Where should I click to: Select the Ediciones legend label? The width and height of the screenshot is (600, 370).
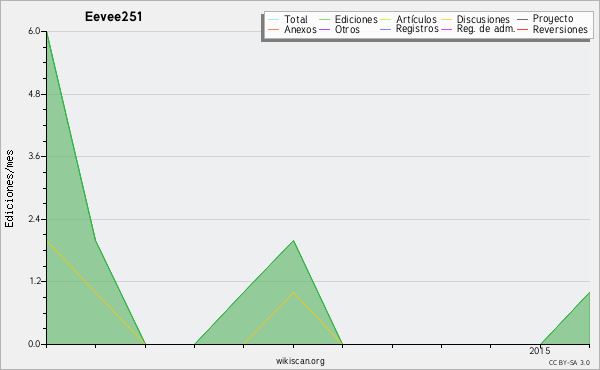[x=356, y=19]
